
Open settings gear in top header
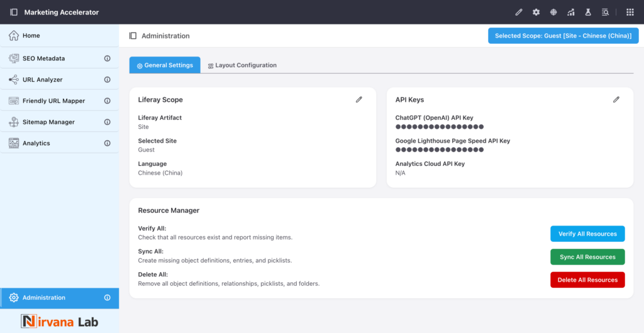536,12
